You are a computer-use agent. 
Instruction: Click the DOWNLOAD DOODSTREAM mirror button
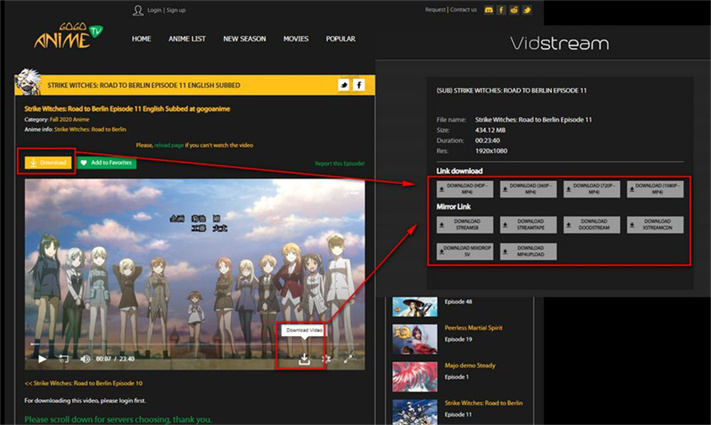(592, 225)
